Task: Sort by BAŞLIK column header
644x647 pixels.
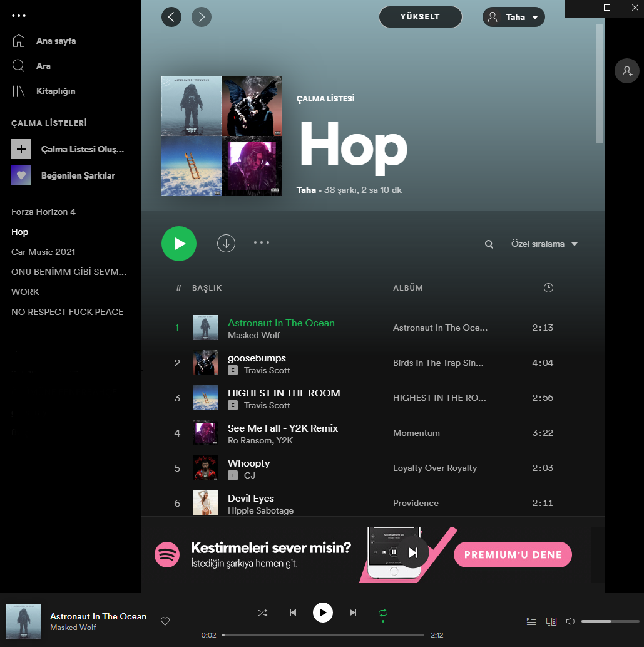Action: pos(207,288)
